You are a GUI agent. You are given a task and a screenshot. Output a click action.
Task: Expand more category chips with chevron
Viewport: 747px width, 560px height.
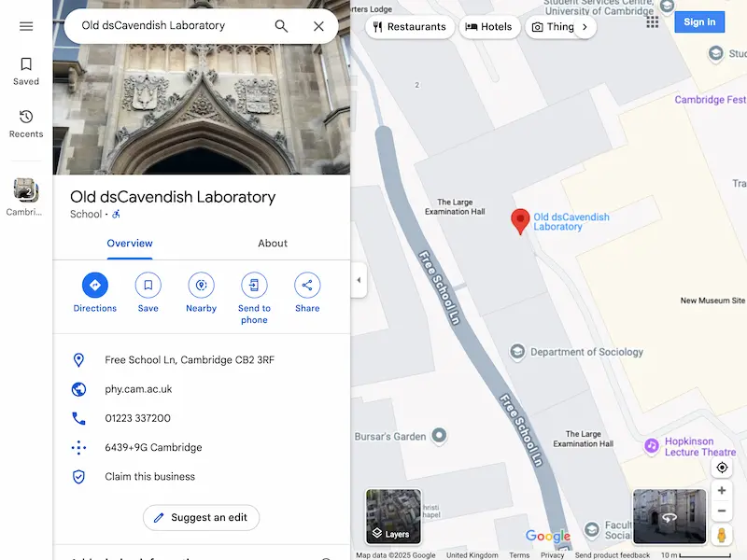585,27
